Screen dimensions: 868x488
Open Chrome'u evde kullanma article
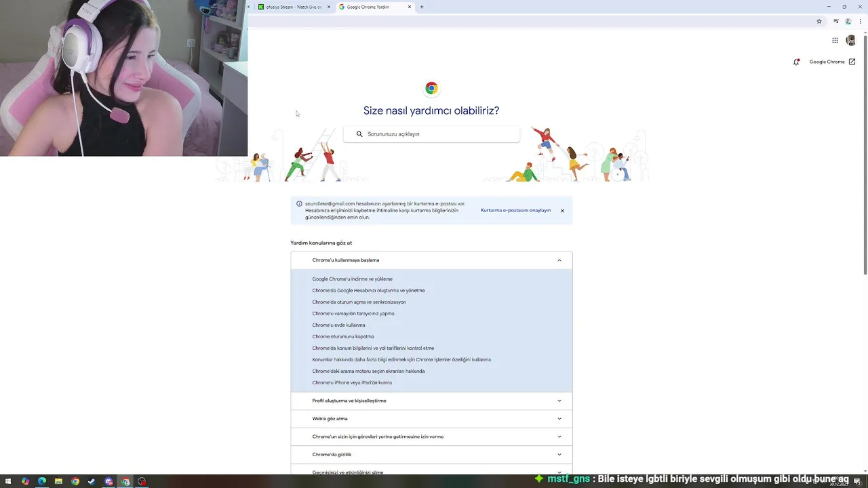coord(338,325)
